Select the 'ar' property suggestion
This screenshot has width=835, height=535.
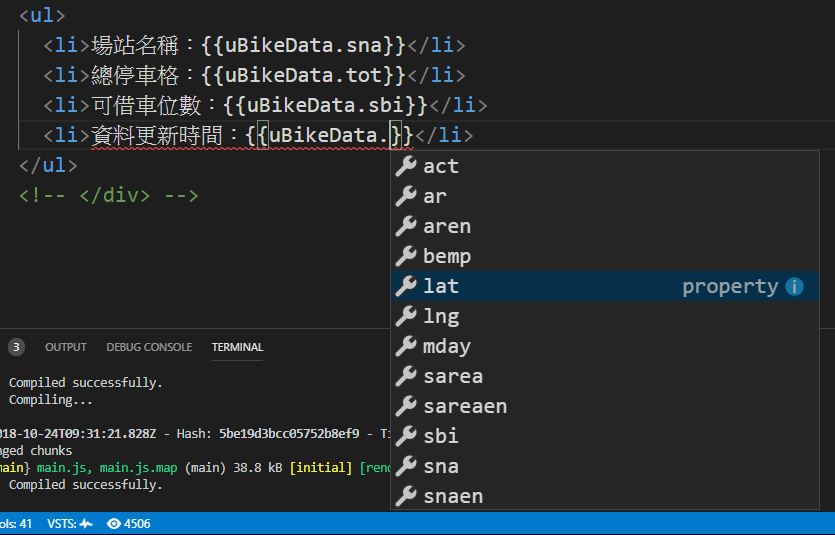[x=604, y=196]
